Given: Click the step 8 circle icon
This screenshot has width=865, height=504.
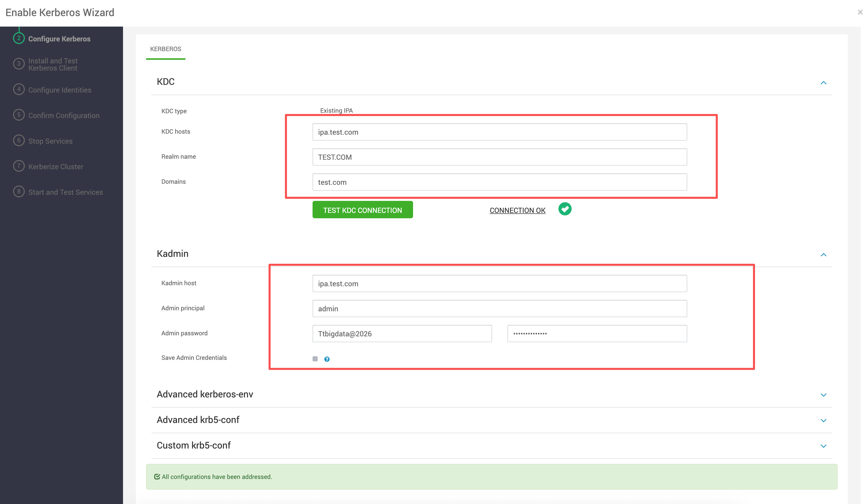Looking at the screenshot, I should [x=19, y=191].
